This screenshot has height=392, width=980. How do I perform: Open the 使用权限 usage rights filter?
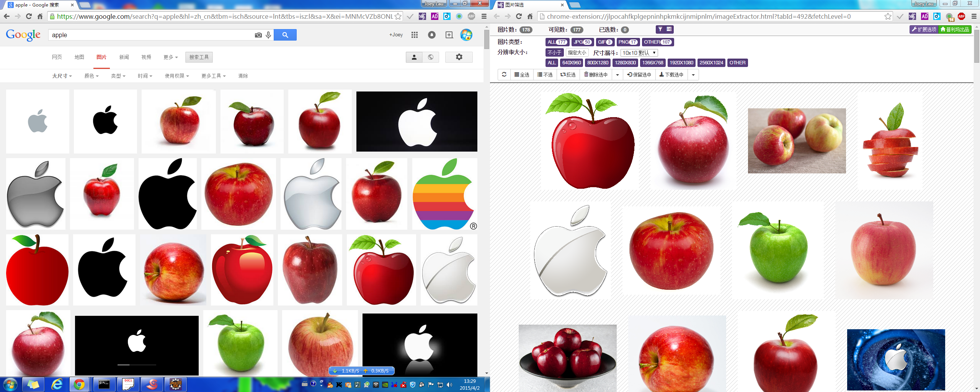pos(177,76)
